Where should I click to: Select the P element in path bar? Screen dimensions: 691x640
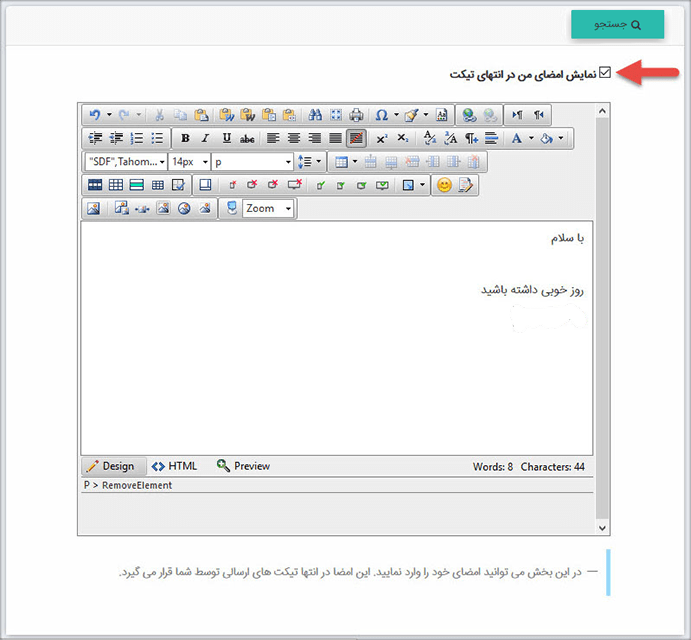pyautogui.click(x=87, y=485)
